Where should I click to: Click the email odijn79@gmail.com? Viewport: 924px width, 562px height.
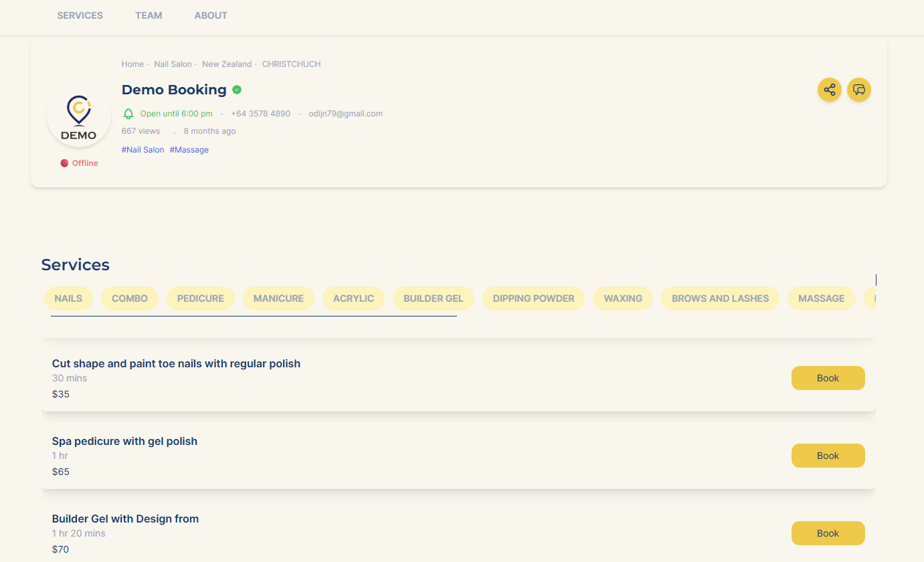[x=346, y=114]
